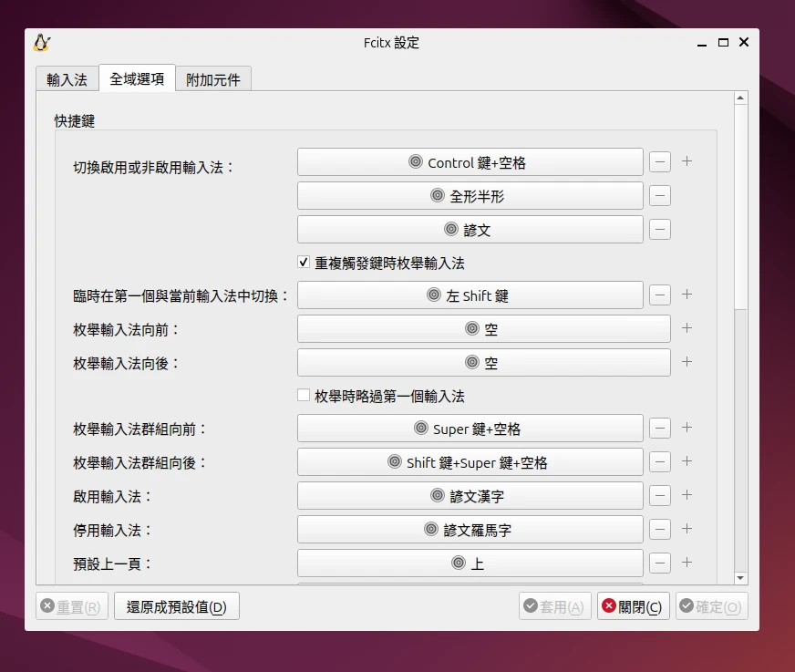Viewport: 795px width, 672px height.
Task: Uncheck 重複觸發鍵時枚舉輸入法 checkbox
Action: (x=305, y=263)
